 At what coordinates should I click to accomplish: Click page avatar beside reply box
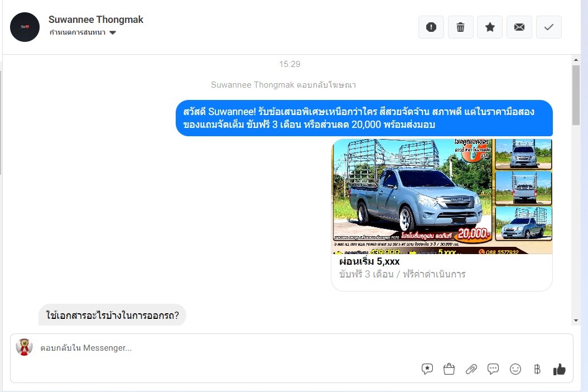tap(24, 347)
